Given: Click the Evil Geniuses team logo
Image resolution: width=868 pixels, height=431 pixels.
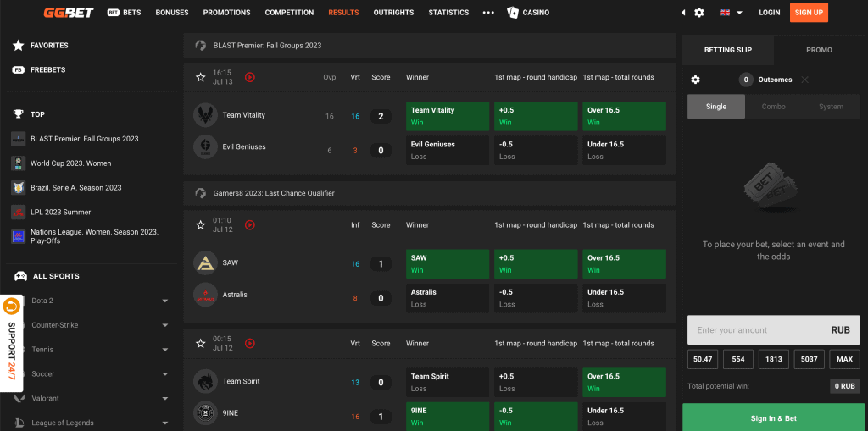Looking at the screenshot, I should 205,147.
